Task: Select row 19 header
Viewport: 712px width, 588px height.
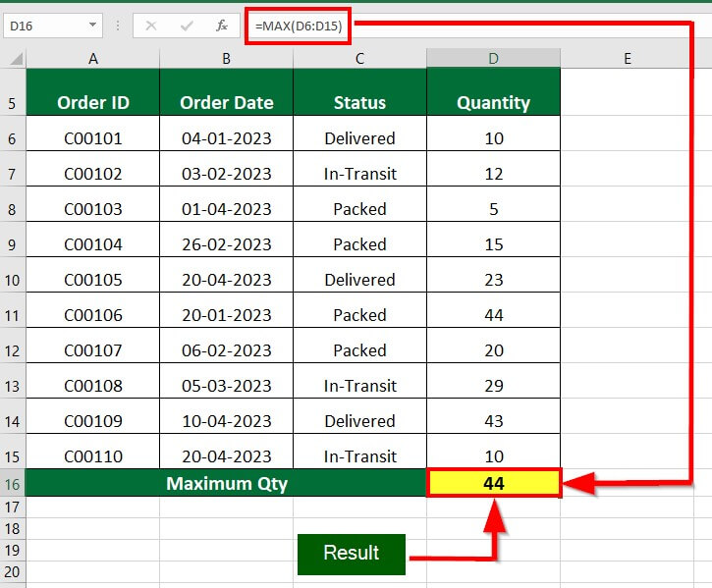Action: tap(12, 551)
